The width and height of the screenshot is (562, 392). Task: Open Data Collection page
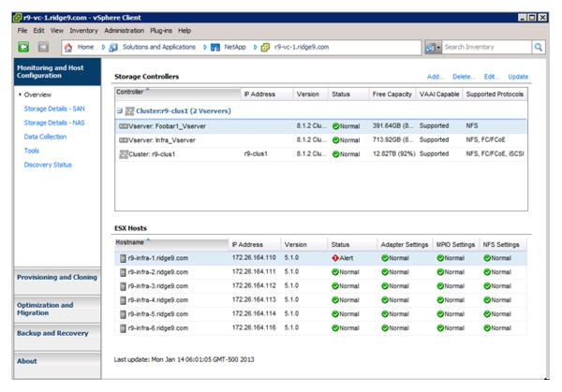[x=45, y=137]
